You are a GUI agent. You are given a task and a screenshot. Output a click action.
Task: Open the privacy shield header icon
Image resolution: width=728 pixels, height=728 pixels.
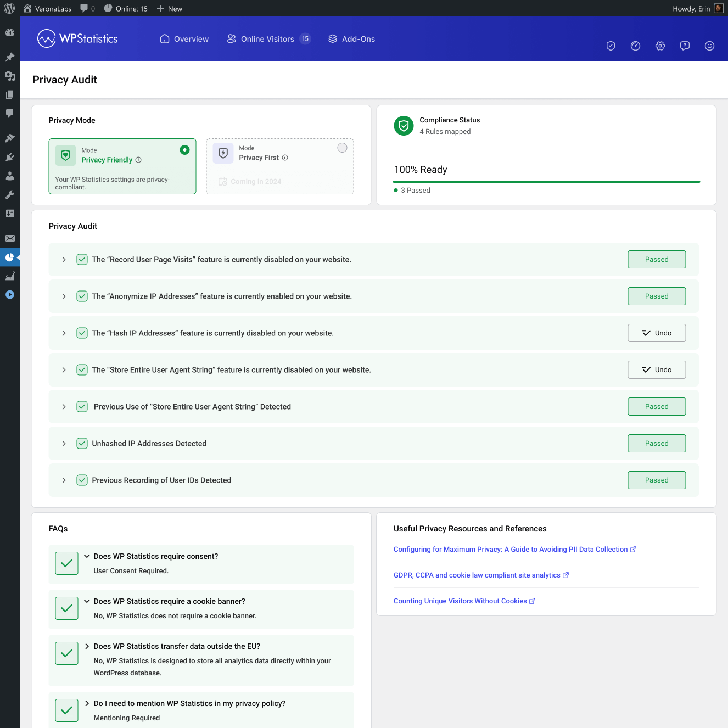[x=611, y=46]
